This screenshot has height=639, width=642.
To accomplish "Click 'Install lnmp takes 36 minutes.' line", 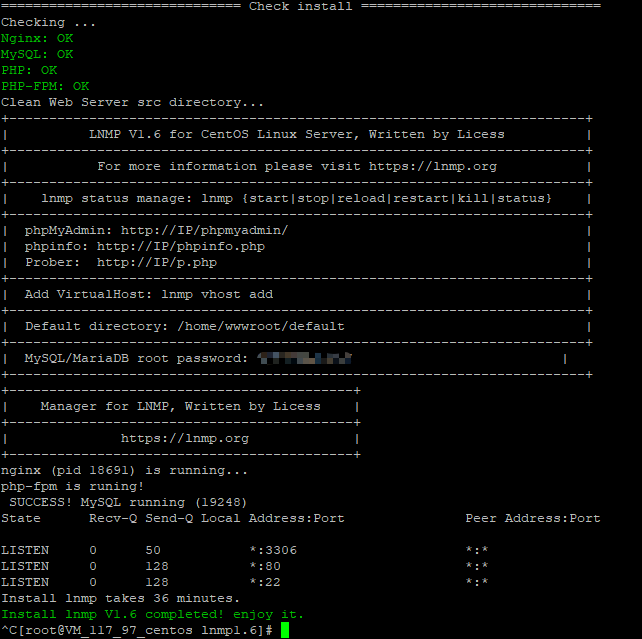I will point(120,598).
